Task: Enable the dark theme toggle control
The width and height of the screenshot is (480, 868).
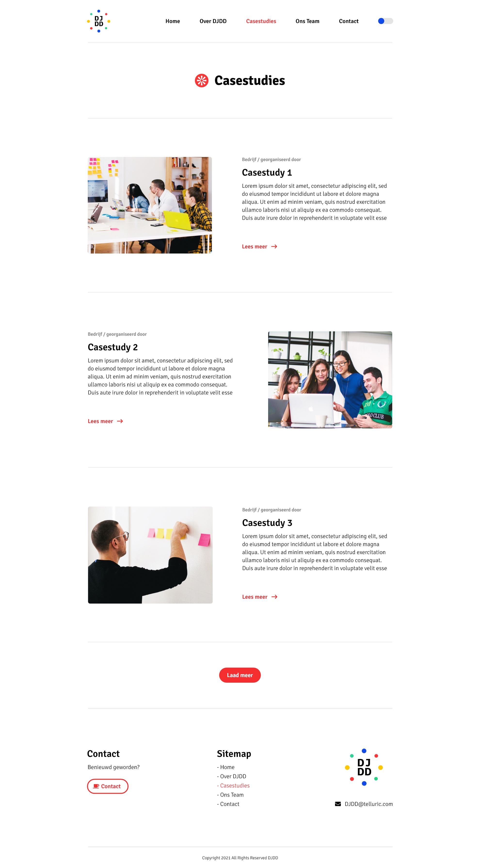Action: [x=385, y=21]
